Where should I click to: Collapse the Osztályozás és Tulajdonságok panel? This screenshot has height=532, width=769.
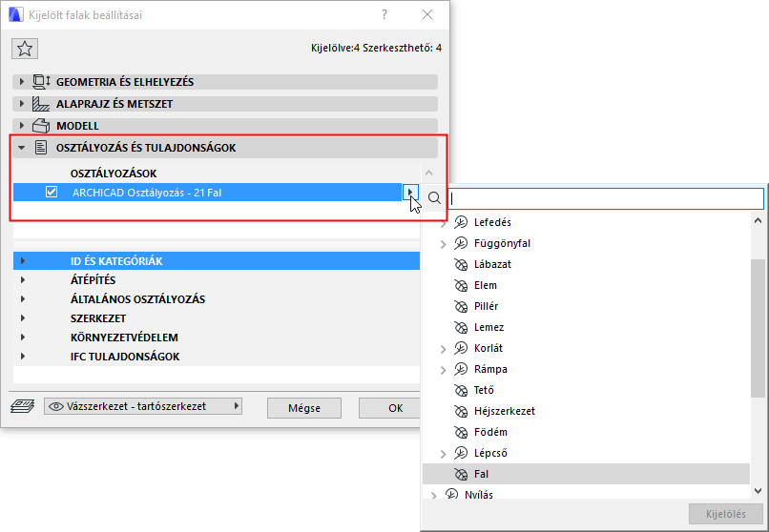22,148
